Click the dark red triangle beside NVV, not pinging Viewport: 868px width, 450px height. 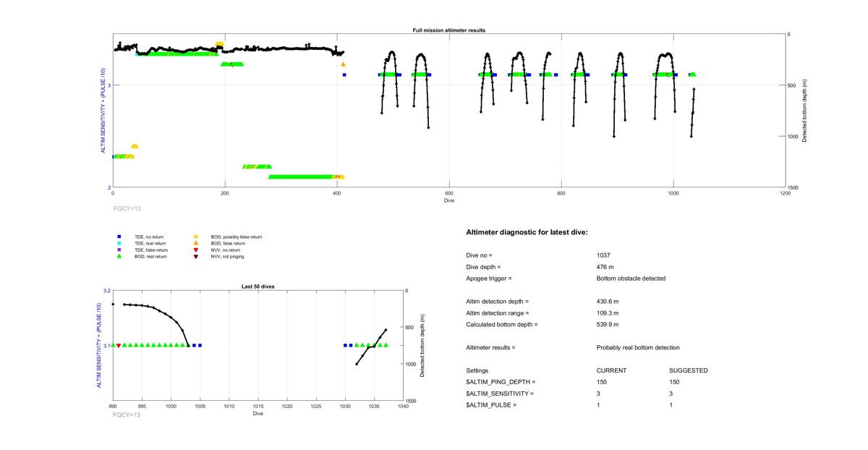[x=195, y=256]
